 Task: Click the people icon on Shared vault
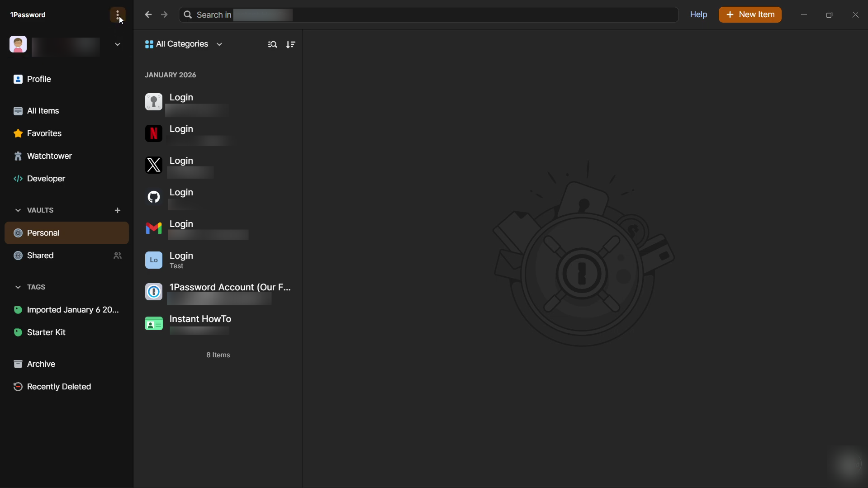click(118, 256)
